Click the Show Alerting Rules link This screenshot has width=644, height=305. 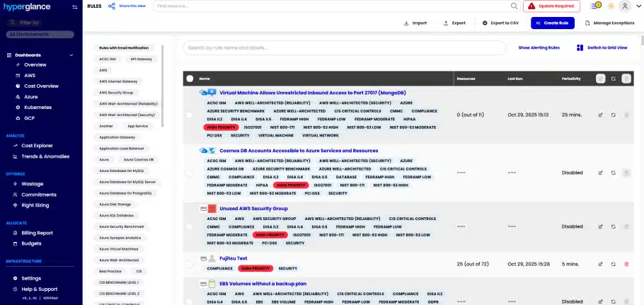coord(539,47)
